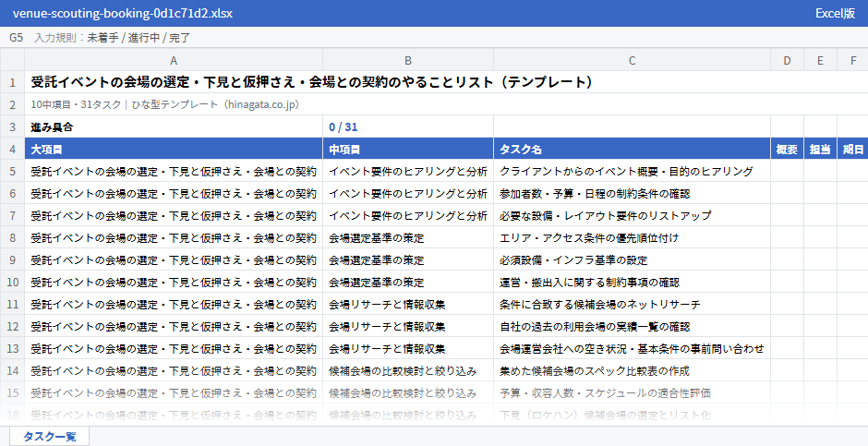Select column D header

click(x=787, y=60)
